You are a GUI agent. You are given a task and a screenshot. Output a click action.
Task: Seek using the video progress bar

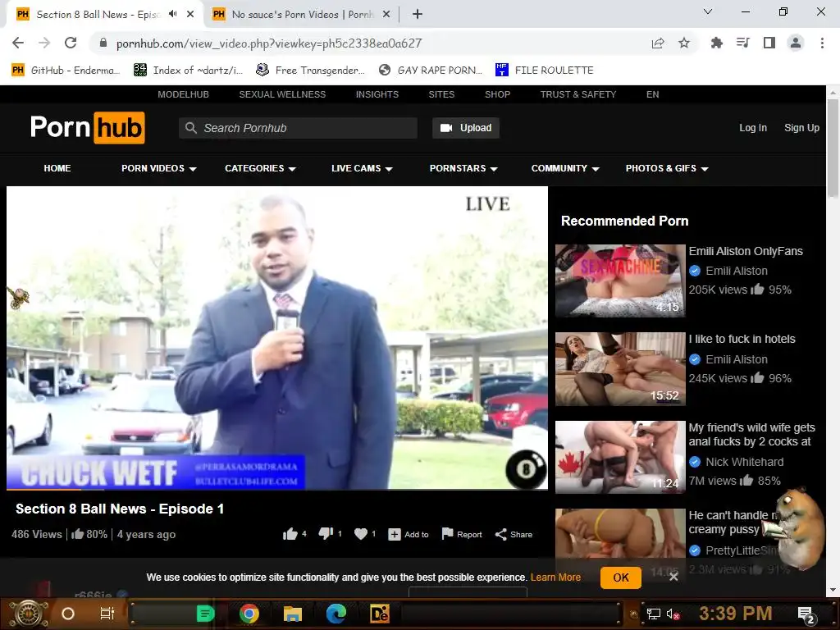[277, 489]
